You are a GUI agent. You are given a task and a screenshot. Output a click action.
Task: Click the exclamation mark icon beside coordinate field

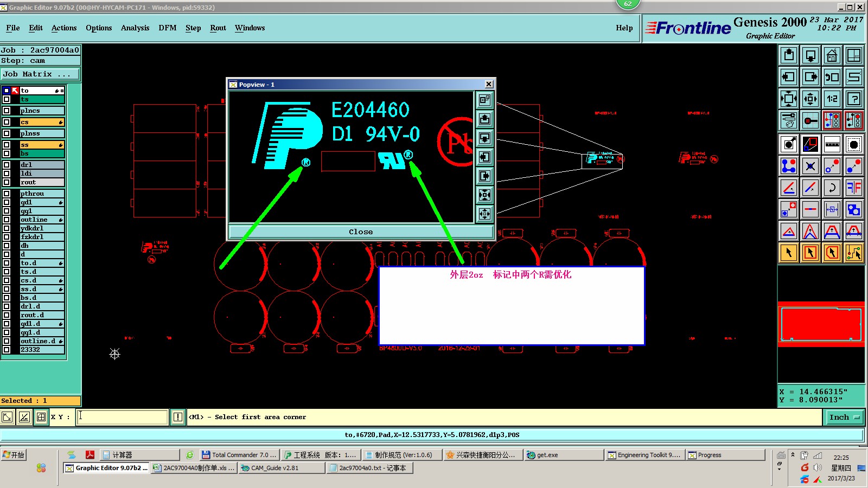click(178, 417)
